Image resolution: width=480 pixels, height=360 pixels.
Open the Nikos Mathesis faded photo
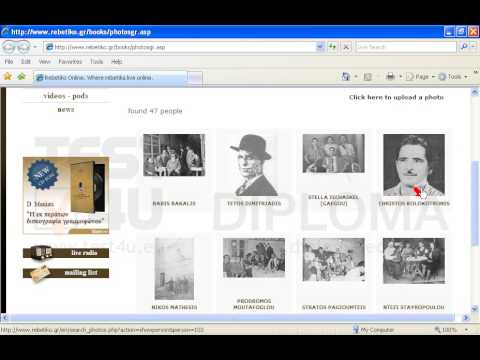174,269
